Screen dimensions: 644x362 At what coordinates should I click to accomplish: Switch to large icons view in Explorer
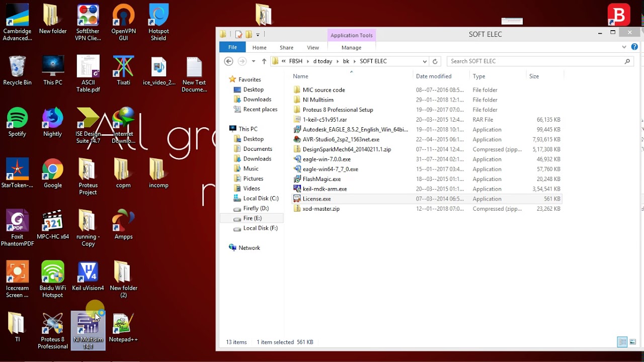pos(633,342)
